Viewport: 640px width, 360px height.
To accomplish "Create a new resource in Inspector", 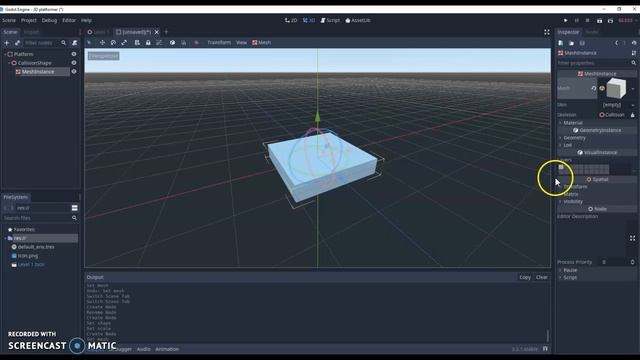I will [561, 43].
